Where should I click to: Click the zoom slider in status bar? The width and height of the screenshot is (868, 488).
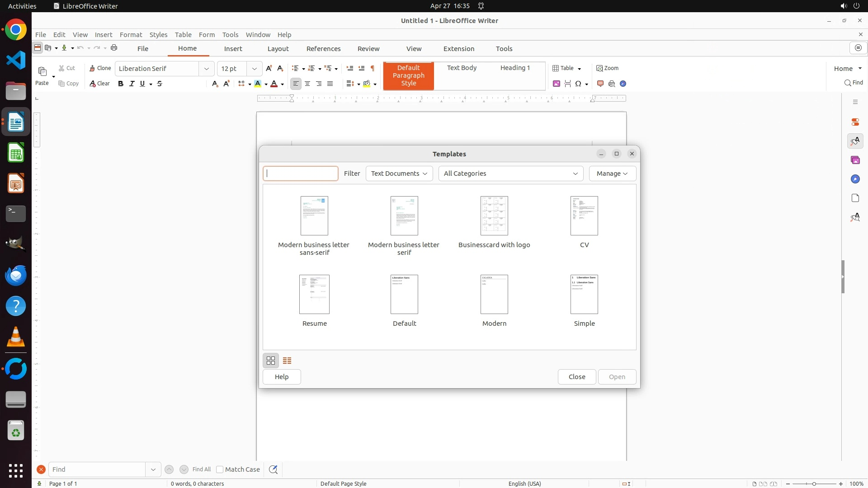pos(814,483)
